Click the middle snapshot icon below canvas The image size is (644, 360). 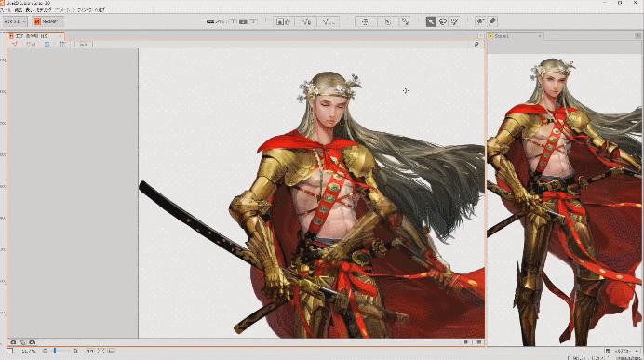click(x=23, y=342)
